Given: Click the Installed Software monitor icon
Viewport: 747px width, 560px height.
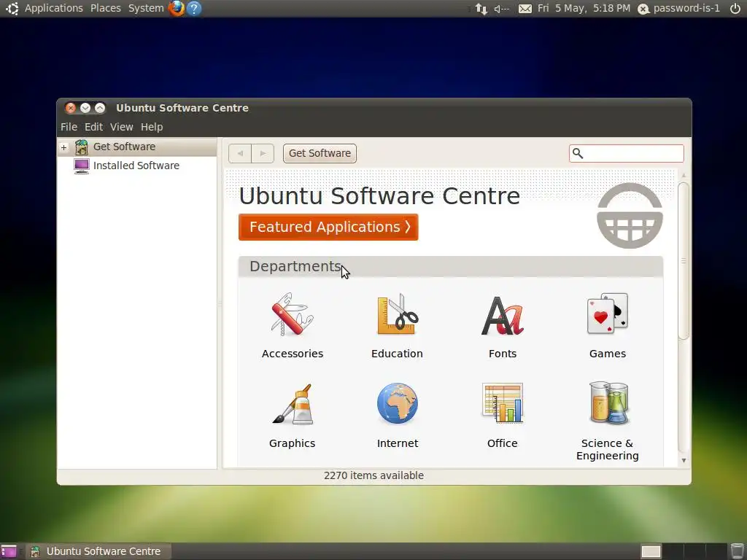Looking at the screenshot, I should click(82, 166).
